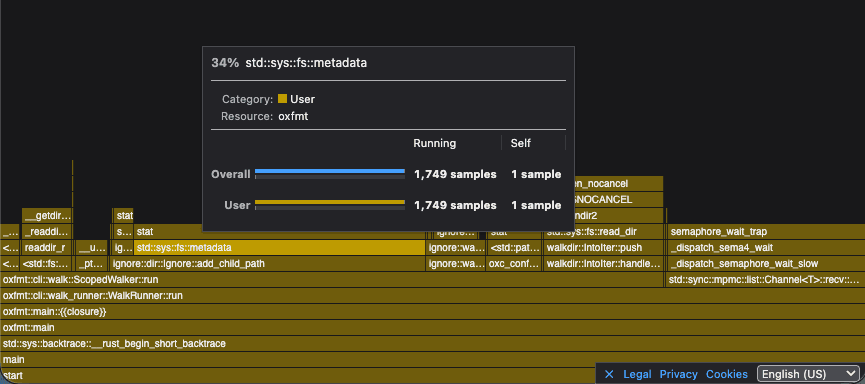Viewport: 865px width, 384px height.
Task: Select the _readdi... frame above readdir_r
Action: point(47,232)
